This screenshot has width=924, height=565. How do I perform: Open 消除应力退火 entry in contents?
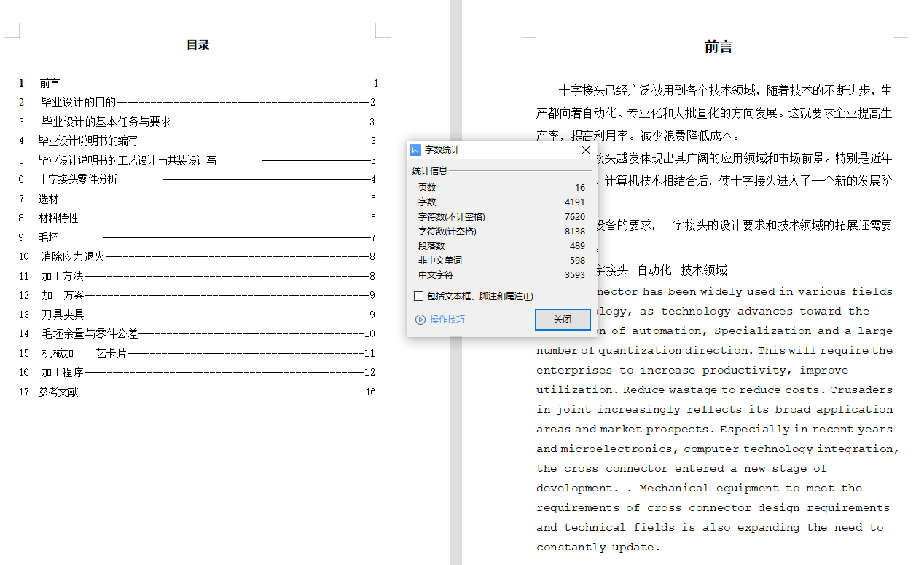point(73,256)
